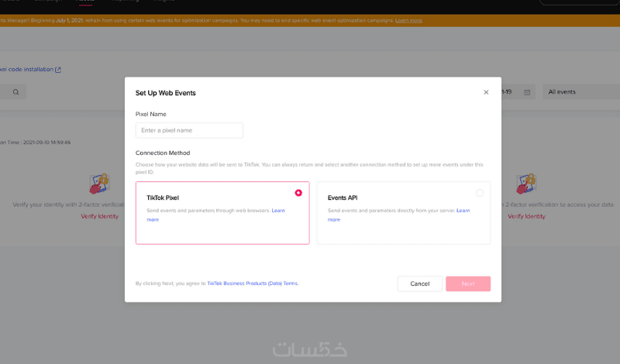Select the Events API radio button

(480, 193)
